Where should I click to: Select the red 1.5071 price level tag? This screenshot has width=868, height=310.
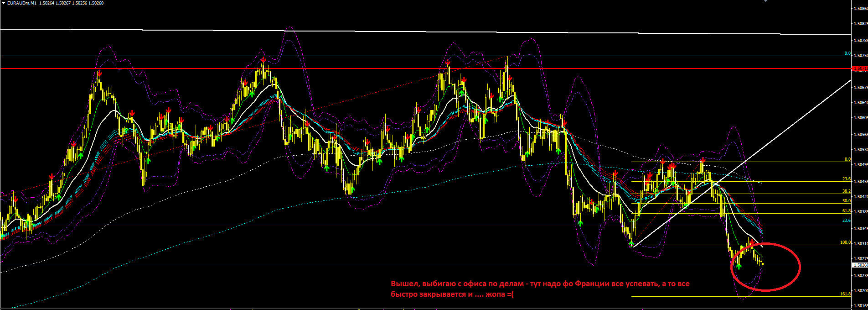point(860,69)
